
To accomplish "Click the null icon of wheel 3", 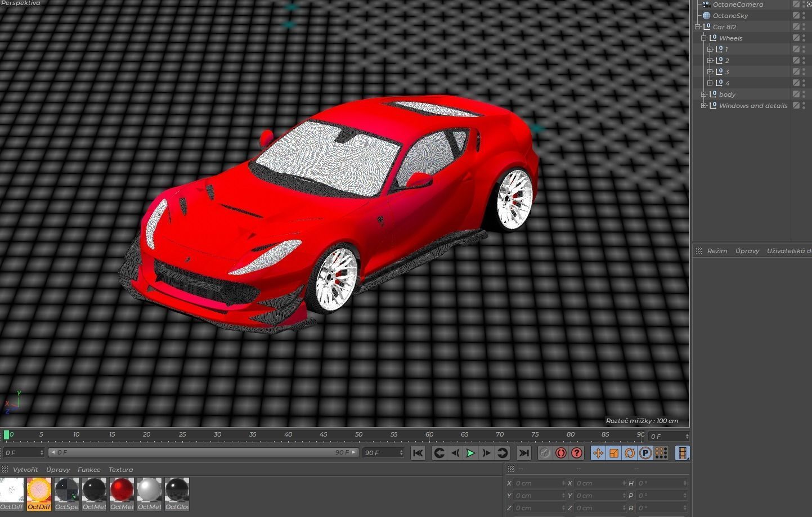I will 719,72.
